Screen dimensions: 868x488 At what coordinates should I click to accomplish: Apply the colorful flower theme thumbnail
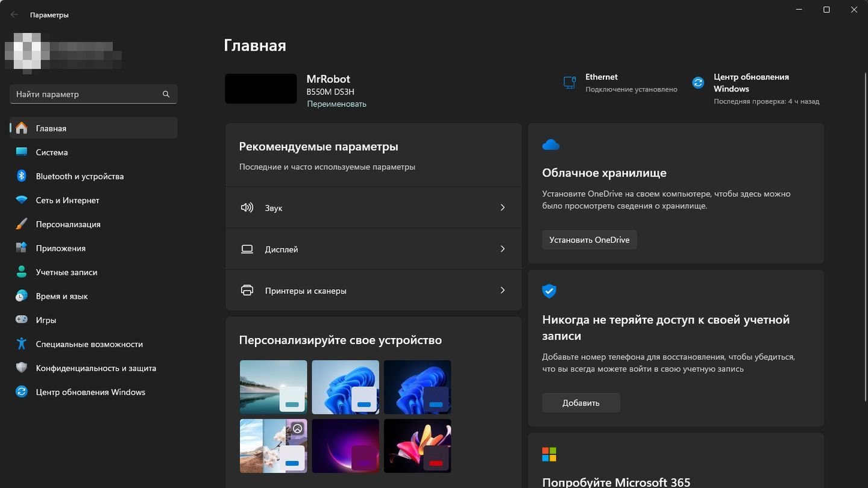417,446
